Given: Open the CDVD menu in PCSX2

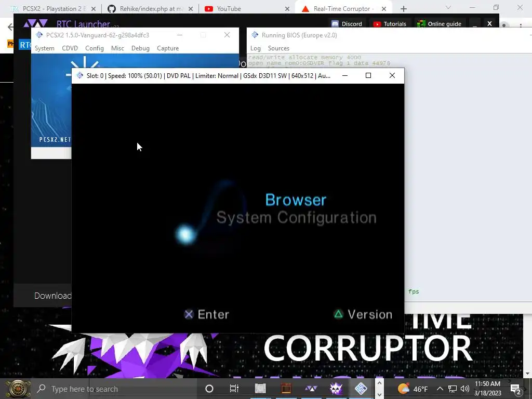Looking at the screenshot, I should point(70,48).
